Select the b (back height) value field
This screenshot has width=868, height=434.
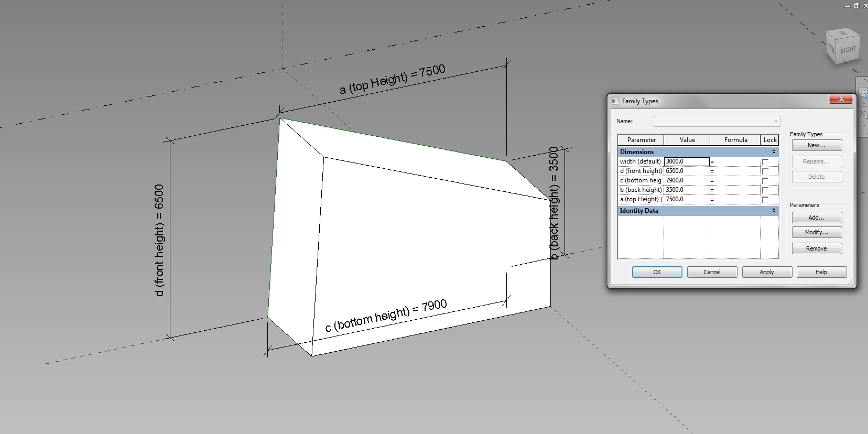(x=687, y=190)
